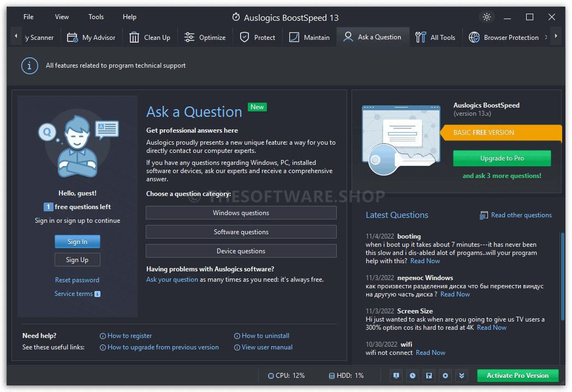Choose the Device questions category
The image size is (572, 392).
coord(241,251)
